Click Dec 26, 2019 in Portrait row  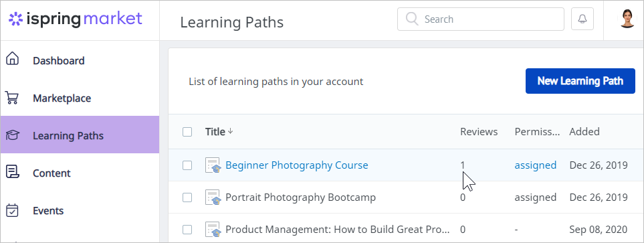(x=599, y=197)
